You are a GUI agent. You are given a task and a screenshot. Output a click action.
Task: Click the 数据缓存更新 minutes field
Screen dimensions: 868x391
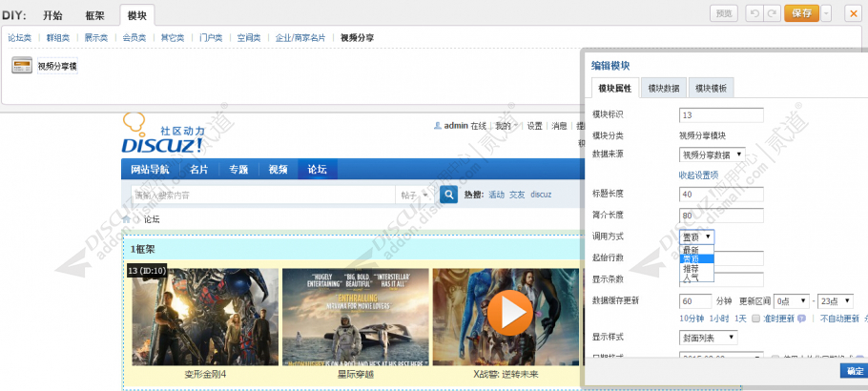695,300
